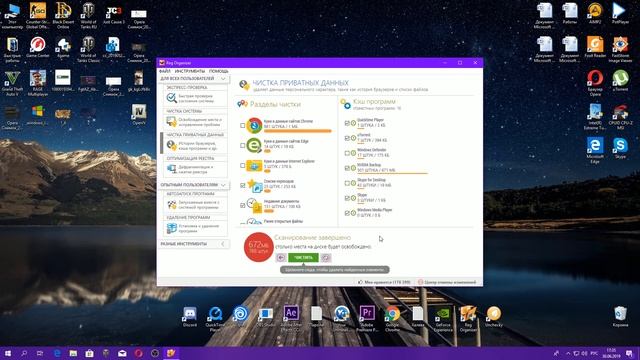The width and height of the screenshot is (640, 360).
Task: Open the ПОМОЩЬ menu
Action: (219, 71)
